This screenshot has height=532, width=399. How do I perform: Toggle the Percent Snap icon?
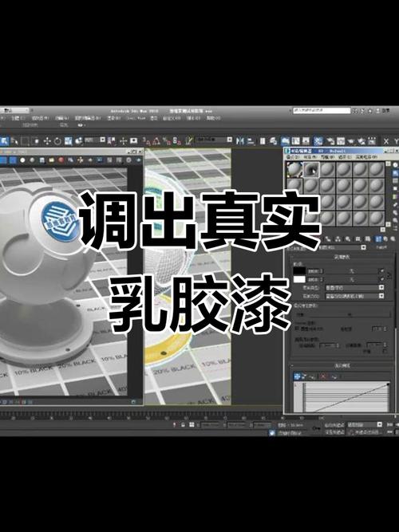coord(167,141)
